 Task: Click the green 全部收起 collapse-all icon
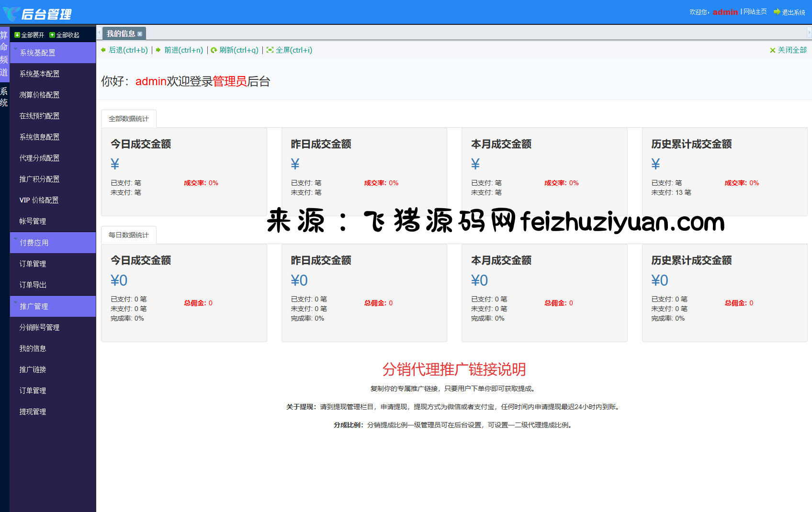point(52,35)
